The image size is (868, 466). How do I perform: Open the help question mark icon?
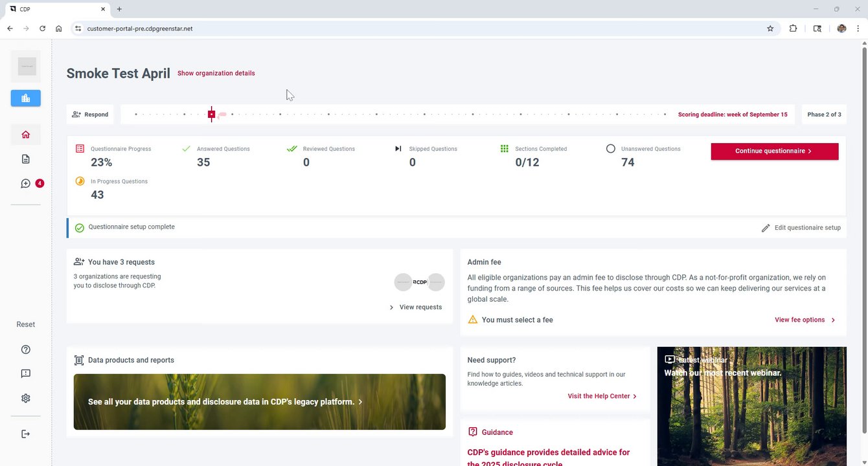(26, 349)
